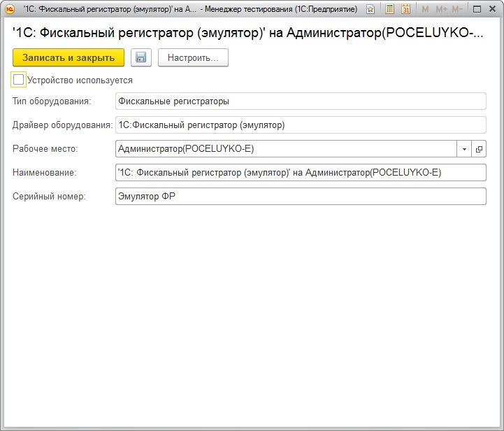The image size is (504, 431).
Task: Close the fiscal registrar window
Action: point(491,10)
